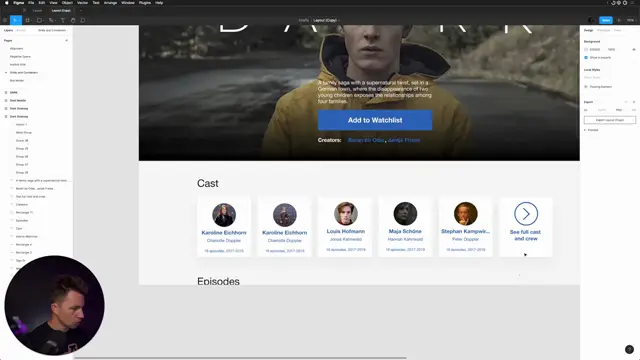Viewport: 640px width, 360px height.
Task: Select the Comment tool
Action: click(x=83, y=20)
